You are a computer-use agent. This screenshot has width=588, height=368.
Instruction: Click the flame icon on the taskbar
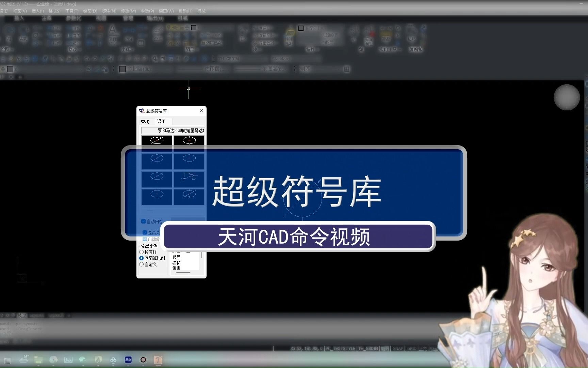tap(98, 359)
